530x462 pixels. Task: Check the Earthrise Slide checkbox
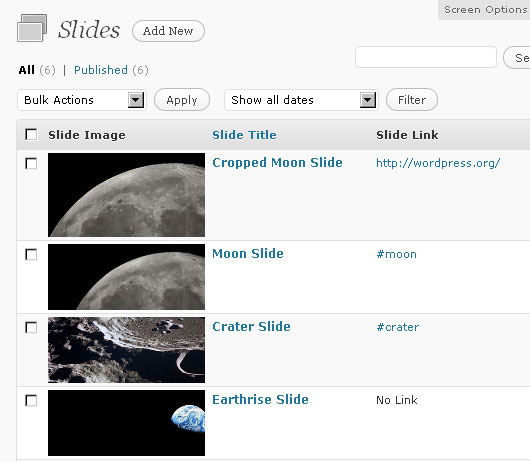[31, 400]
